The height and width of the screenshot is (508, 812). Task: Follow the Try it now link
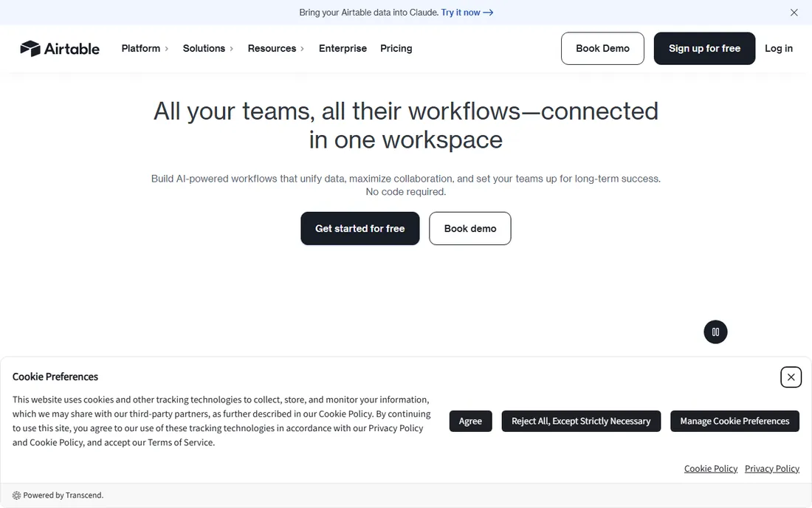tap(467, 13)
